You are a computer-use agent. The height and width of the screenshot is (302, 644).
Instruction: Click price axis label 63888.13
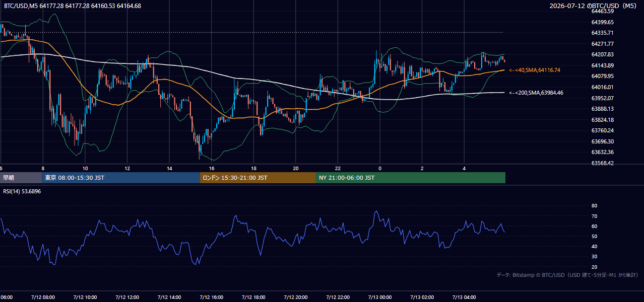[x=602, y=109]
